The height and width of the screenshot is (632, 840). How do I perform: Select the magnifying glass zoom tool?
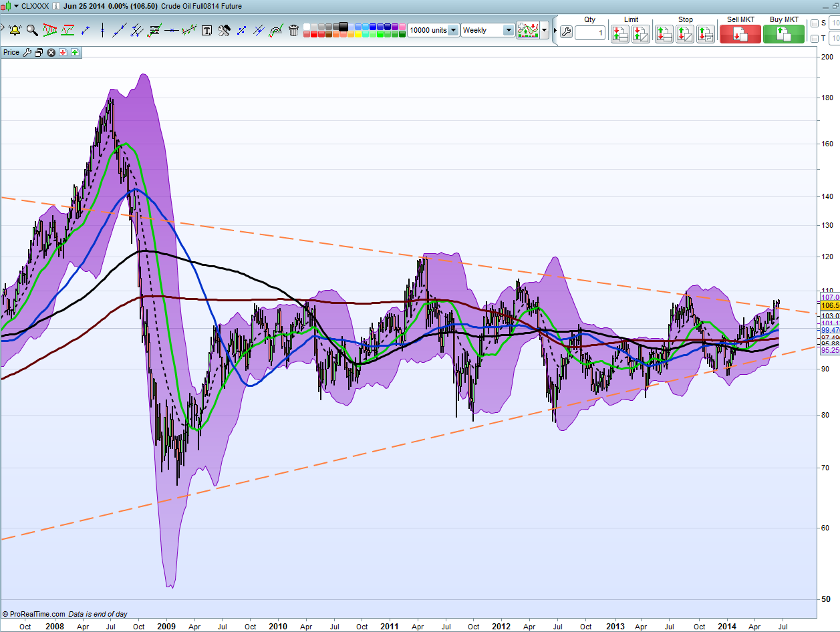tap(32, 30)
